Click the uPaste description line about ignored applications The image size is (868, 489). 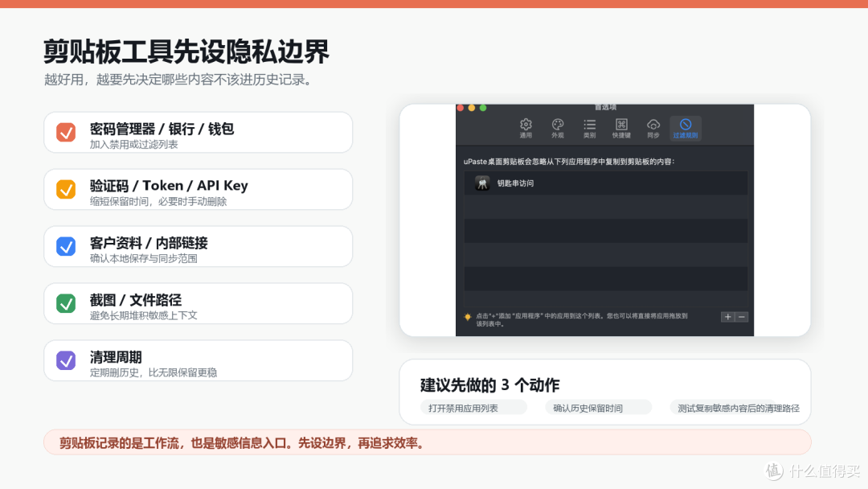pos(569,162)
